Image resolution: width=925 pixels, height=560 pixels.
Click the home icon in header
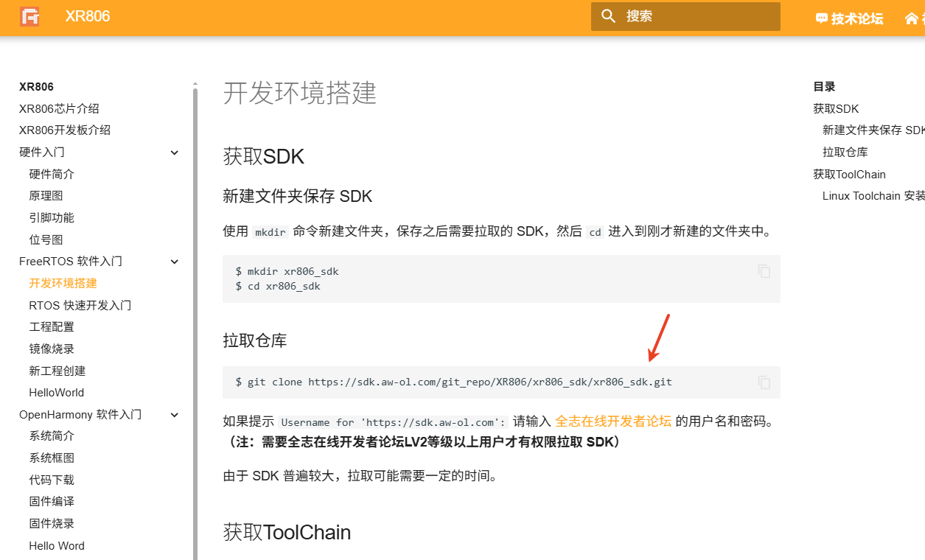912,18
